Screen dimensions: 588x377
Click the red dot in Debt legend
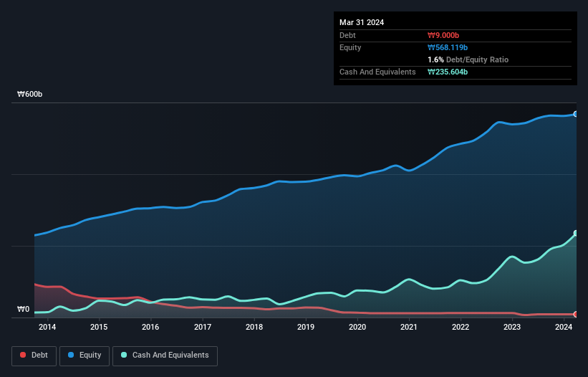pos(24,355)
